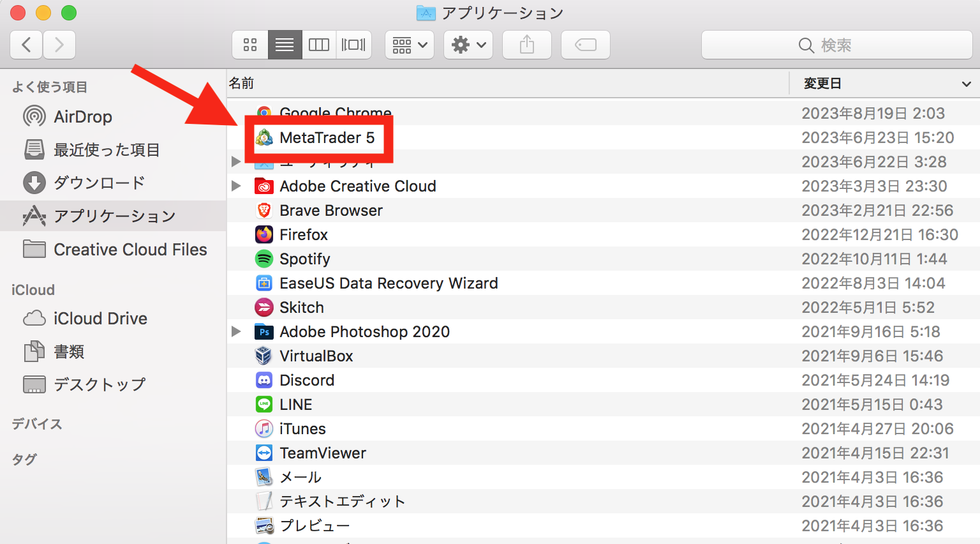980x544 pixels.
Task: Open AirDrop in the sidebar
Action: [113, 116]
